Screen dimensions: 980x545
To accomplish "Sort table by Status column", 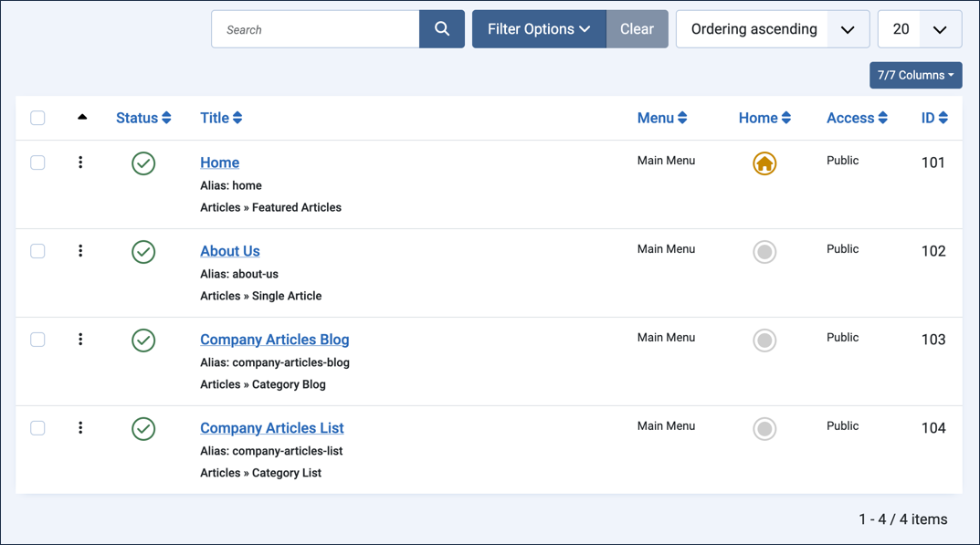I will [x=143, y=118].
